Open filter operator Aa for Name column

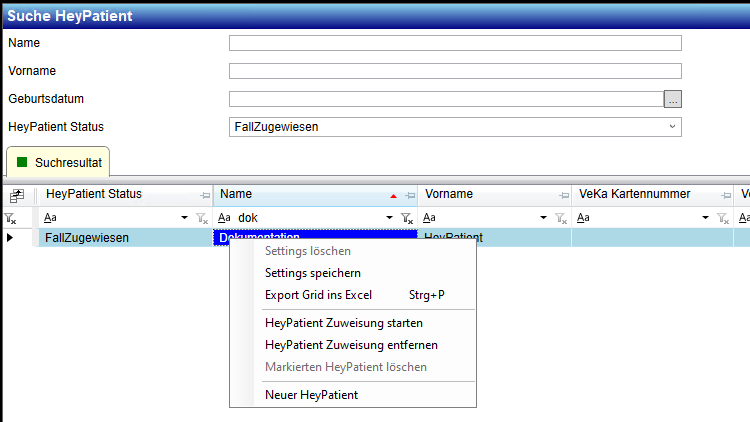[x=224, y=218]
